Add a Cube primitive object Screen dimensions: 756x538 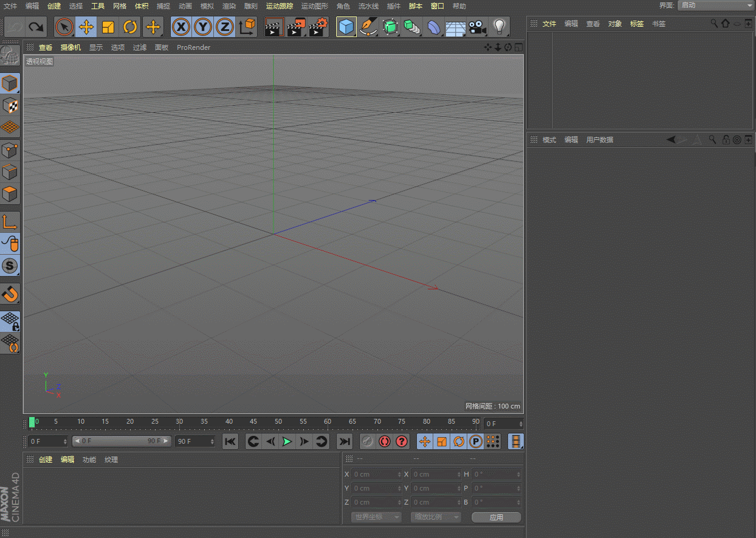[346, 27]
